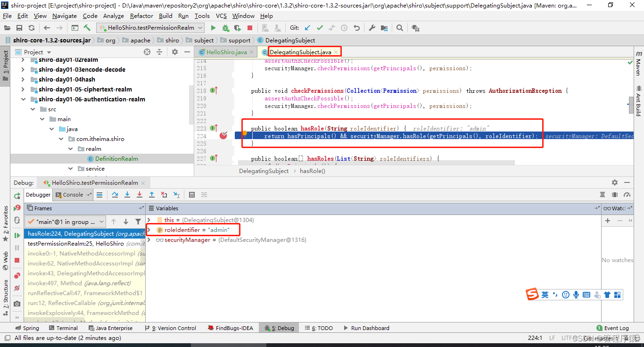Click Step Out up-arrow icon
The height and width of the screenshot is (347, 644).
point(152,195)
